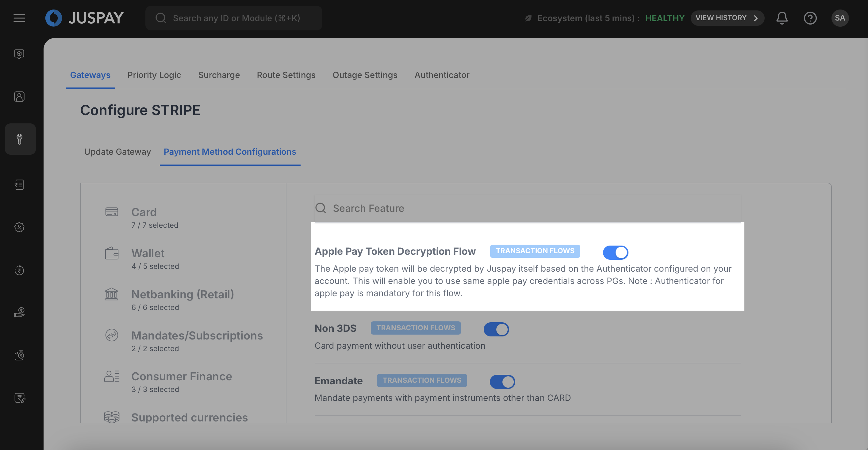Switch to the Priority Logic tab

click(x=154, y=75)
